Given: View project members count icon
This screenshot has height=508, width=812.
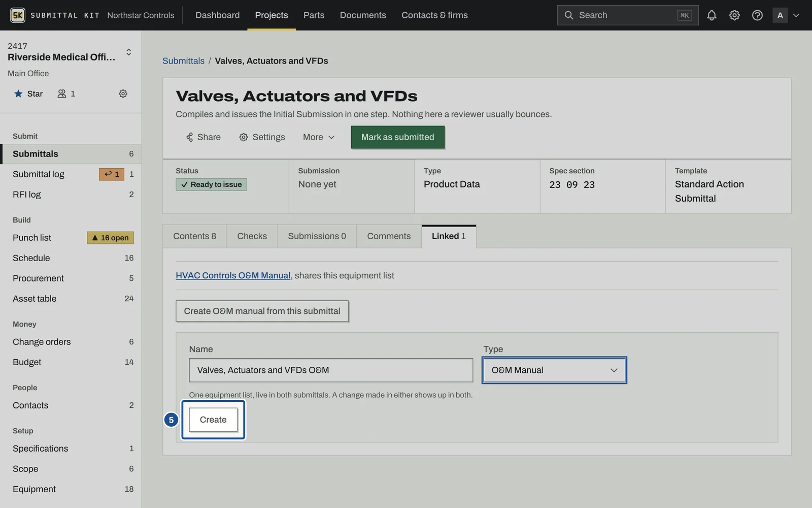Looking at the screenshot, I should (x=66, y=93).
